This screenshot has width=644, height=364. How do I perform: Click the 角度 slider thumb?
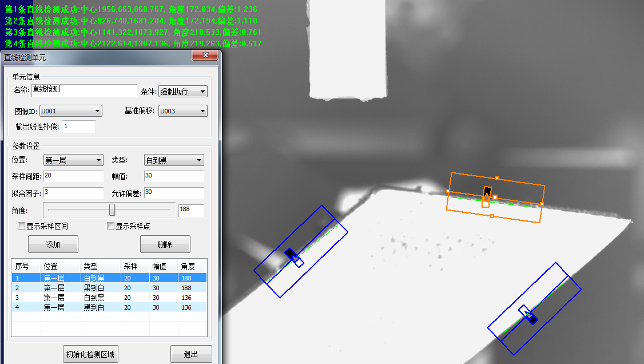tap(112, 210)
